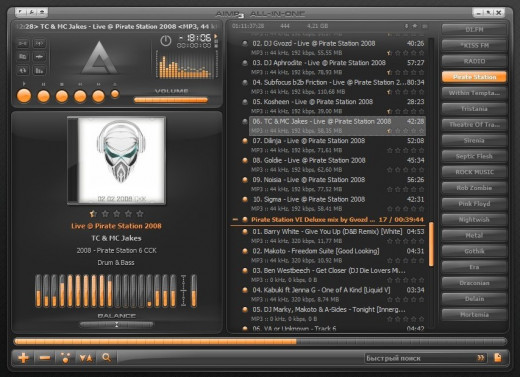Switch to the Pink Floyd playlist tab
The image size is (520, 377).
click(x=474, y=204)
